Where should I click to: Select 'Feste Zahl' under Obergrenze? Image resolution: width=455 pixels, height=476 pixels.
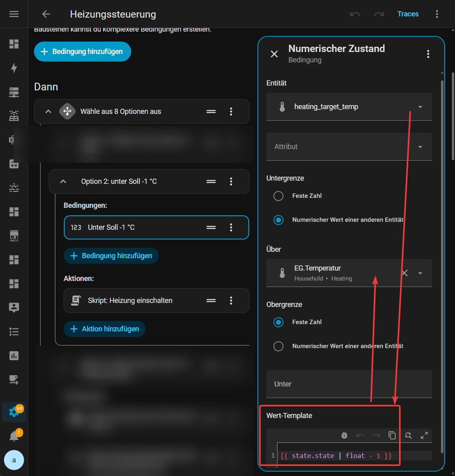278,322
